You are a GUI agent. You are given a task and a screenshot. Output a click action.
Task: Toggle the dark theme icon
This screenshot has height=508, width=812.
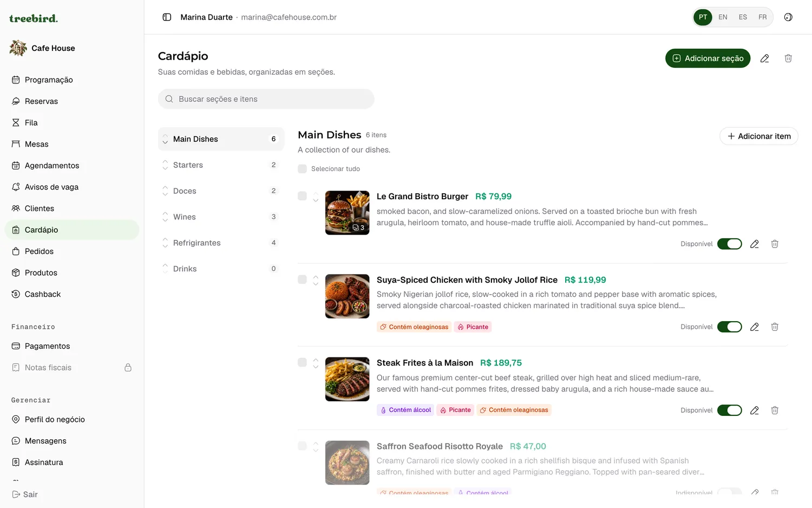(x=788, y=17)
